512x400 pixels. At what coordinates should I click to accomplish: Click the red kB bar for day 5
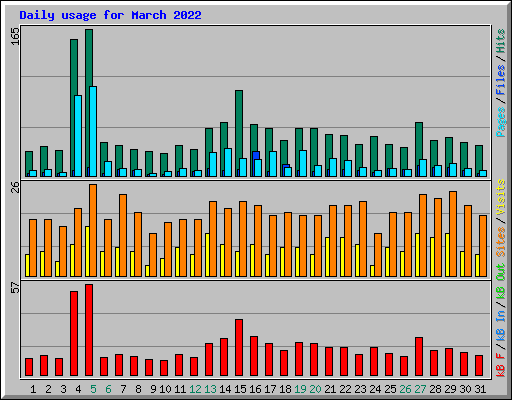[x=89, y=330]
